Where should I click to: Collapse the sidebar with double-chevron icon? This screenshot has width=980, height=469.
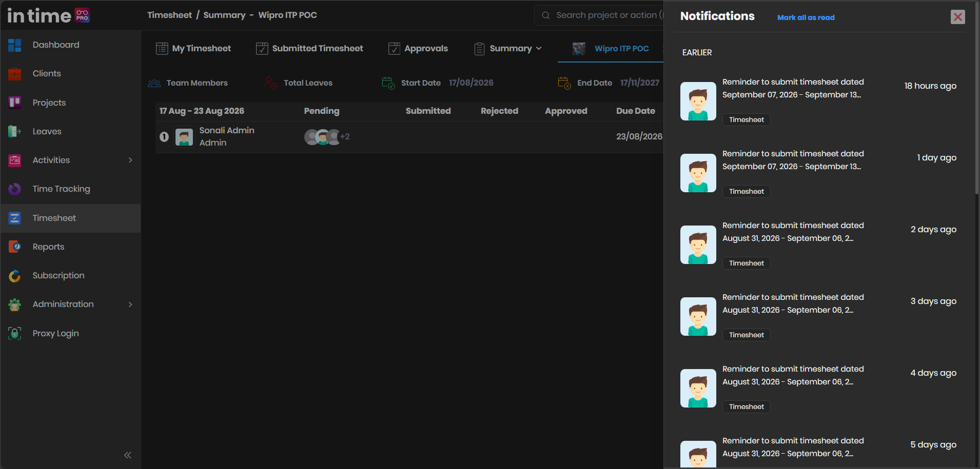pos(128,455)
